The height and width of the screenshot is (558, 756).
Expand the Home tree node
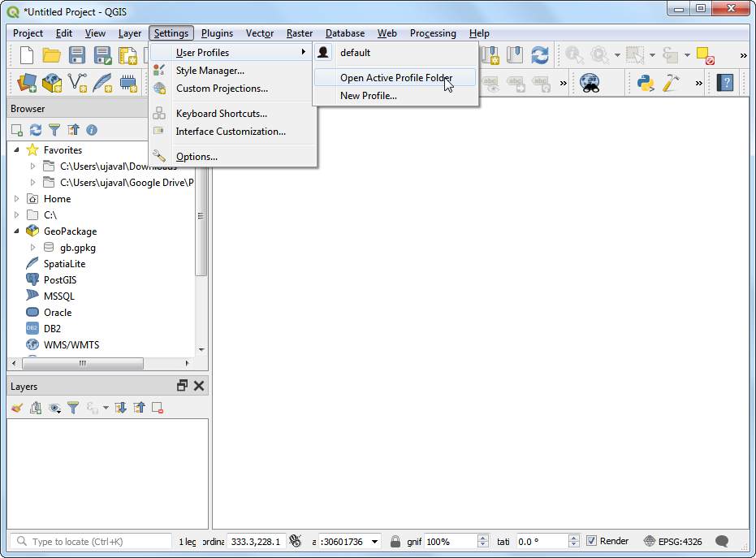pos(17,199)
